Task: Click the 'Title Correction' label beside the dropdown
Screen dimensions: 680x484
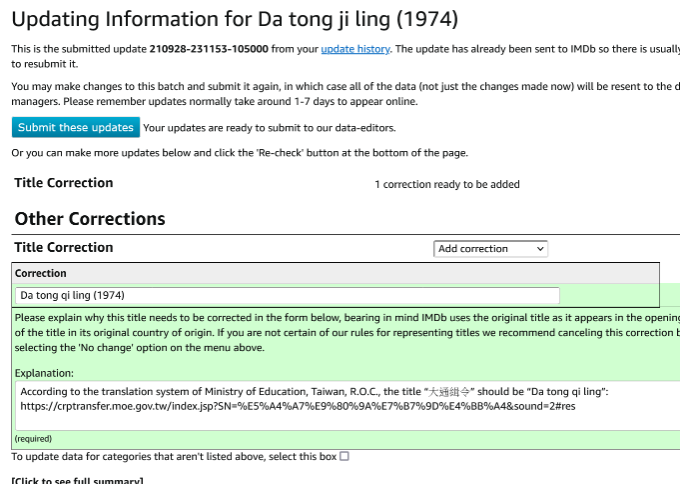Action: coord(64,247)
